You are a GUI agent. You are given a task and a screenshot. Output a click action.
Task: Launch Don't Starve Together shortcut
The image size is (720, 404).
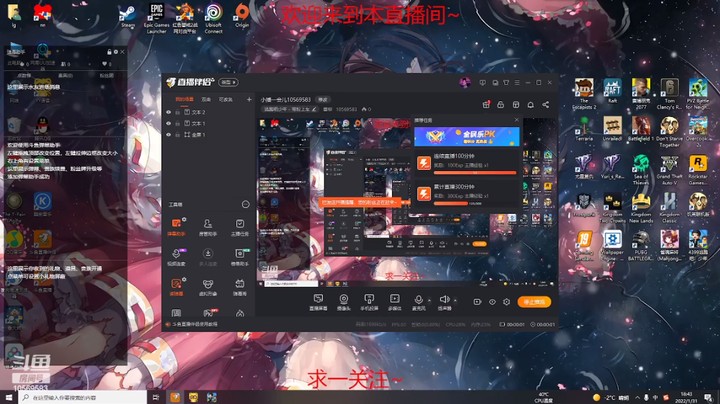669,132
